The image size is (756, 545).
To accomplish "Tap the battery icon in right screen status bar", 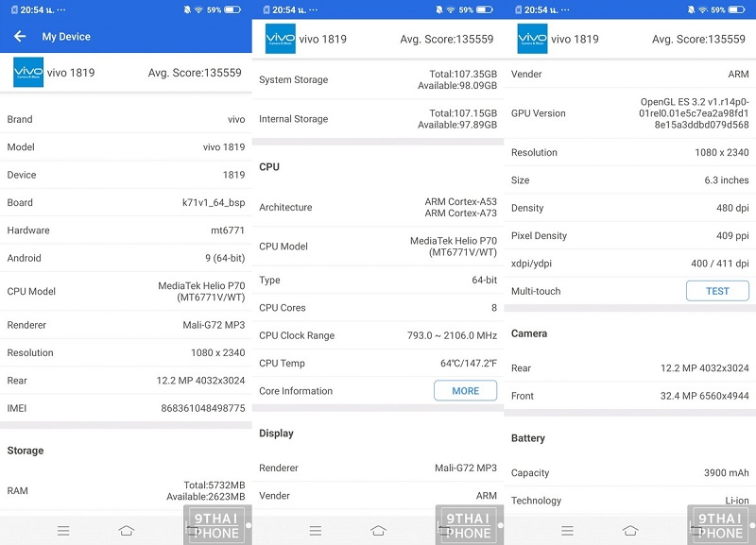I will click(x=737, y=9).
